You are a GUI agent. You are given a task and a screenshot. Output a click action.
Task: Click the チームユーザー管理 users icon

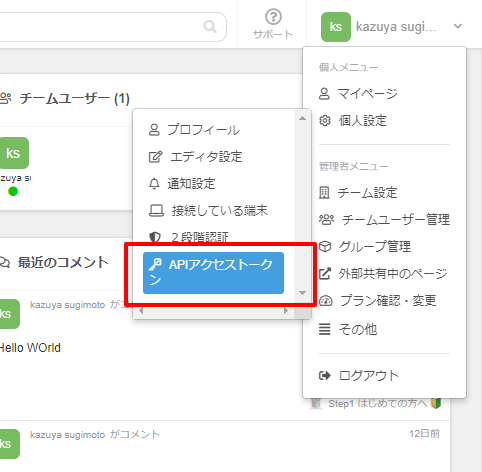pos(326,220)
